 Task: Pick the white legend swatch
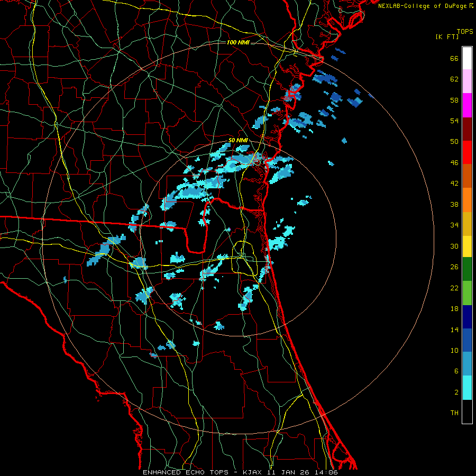point(467,58)
